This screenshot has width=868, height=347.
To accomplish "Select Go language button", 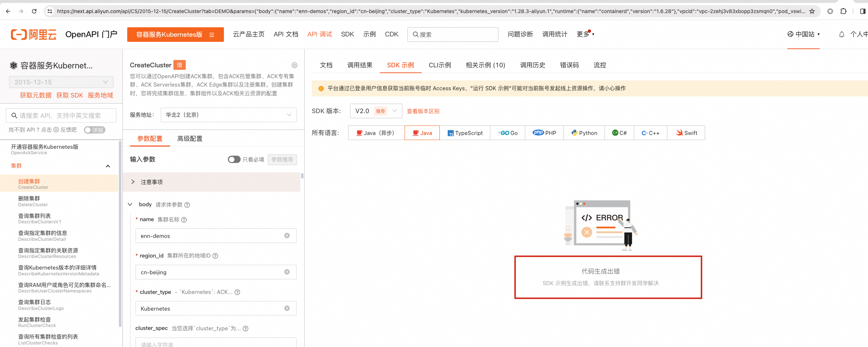I will [507, 133].
